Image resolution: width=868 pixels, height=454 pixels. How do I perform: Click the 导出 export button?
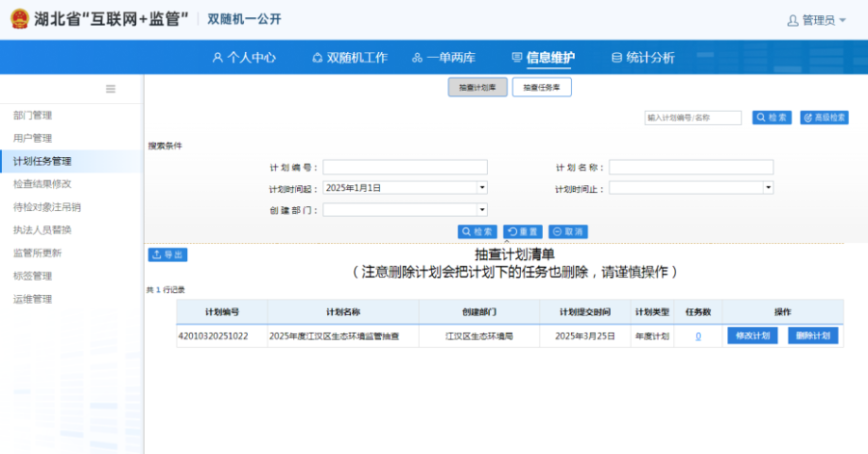coord(168,254)
